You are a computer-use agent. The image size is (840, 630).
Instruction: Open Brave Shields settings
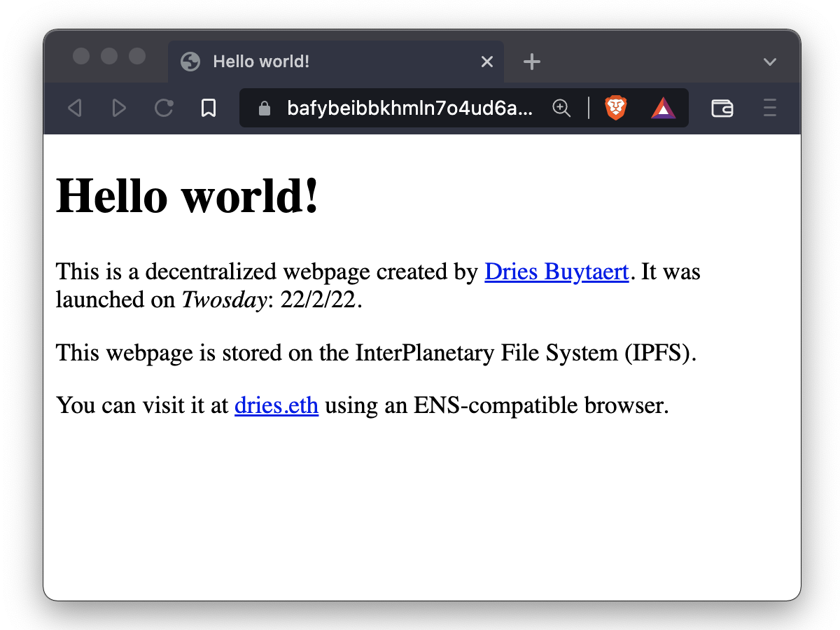[x=615, y=108]
